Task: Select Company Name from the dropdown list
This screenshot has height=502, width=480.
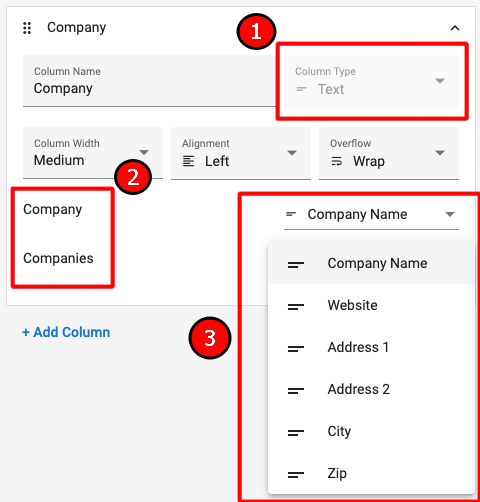Action: (x=371, y=263)
